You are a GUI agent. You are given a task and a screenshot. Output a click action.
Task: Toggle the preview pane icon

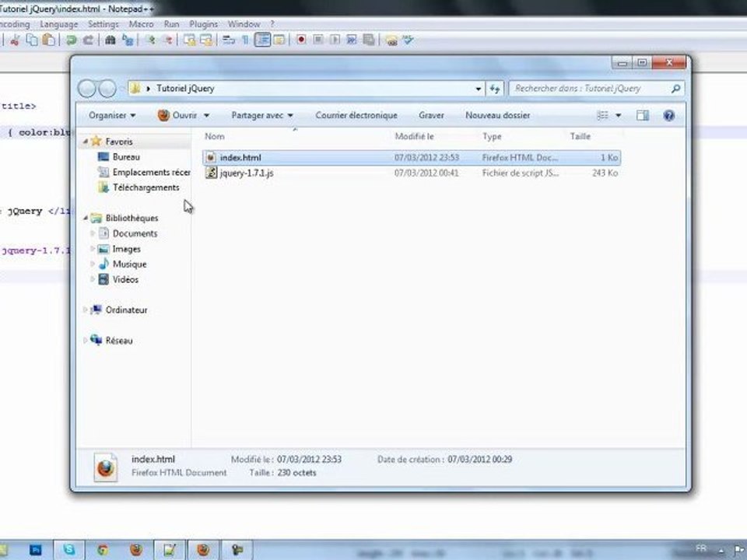pos(642,115)
